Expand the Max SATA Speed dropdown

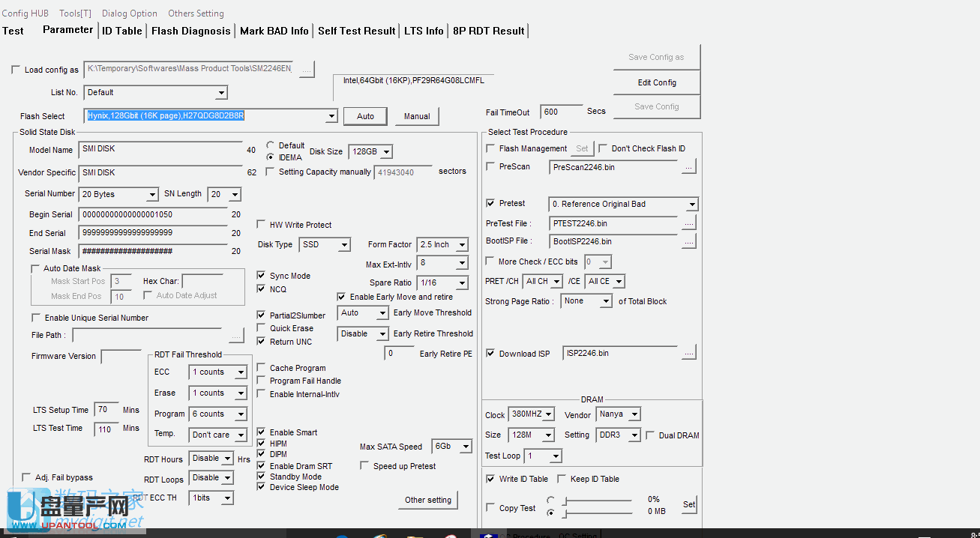466,447
